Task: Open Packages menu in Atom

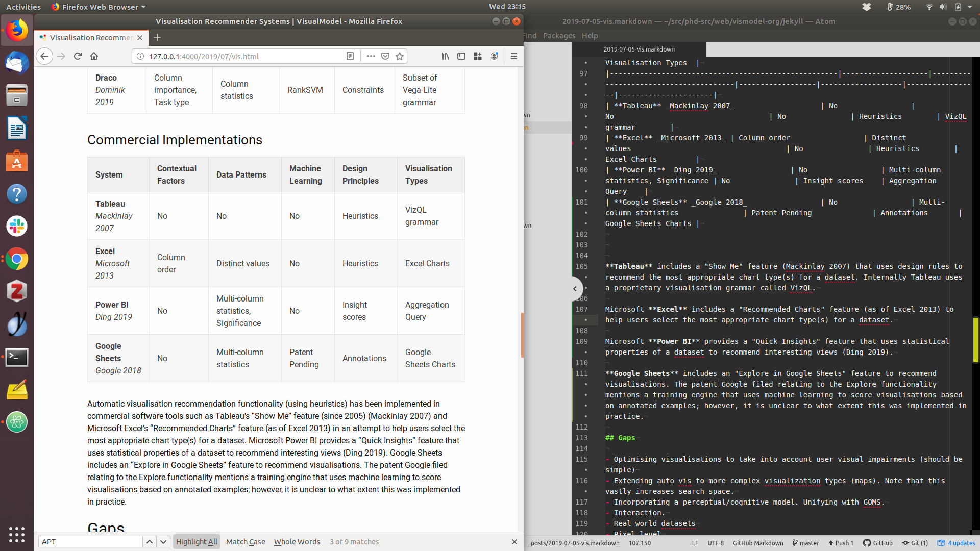Action: [559, 36]
